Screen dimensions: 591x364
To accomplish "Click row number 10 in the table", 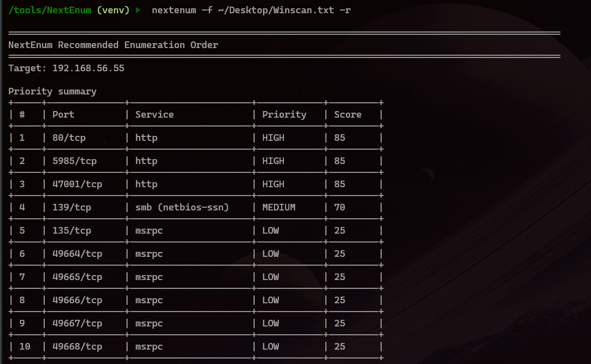I will 25,347.
